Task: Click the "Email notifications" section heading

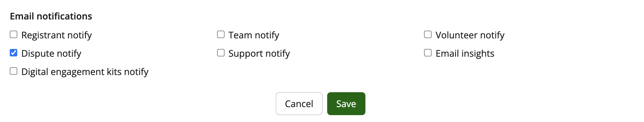Action: [51, 16]
